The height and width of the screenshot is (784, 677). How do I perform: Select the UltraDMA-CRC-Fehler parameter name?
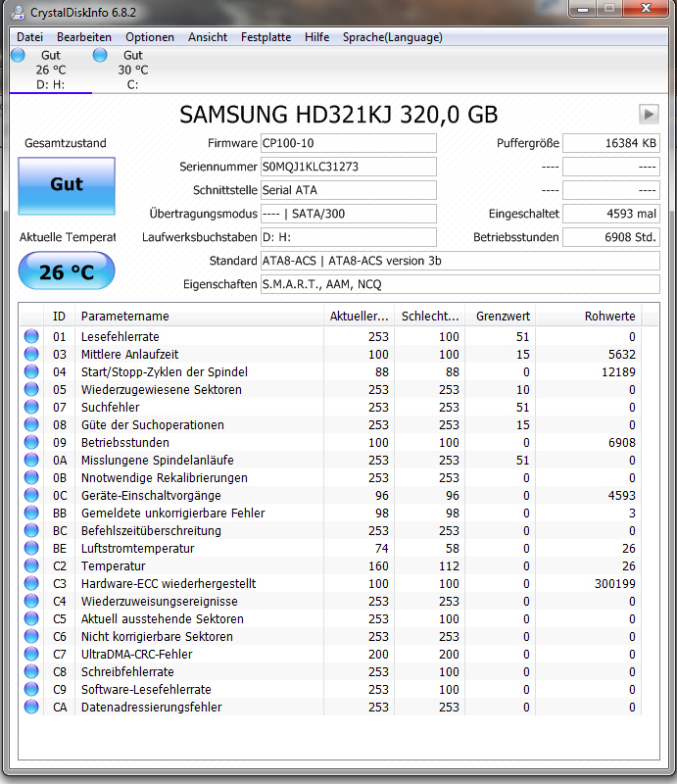136,654
